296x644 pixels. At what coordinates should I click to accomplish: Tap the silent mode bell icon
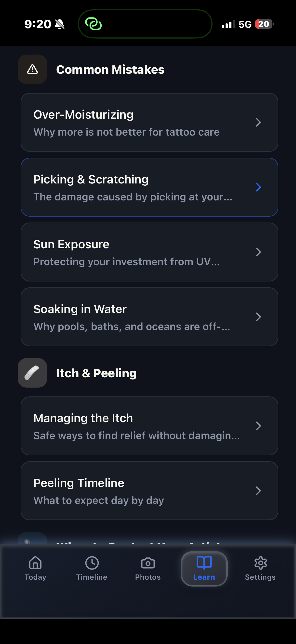pos(60,24)
